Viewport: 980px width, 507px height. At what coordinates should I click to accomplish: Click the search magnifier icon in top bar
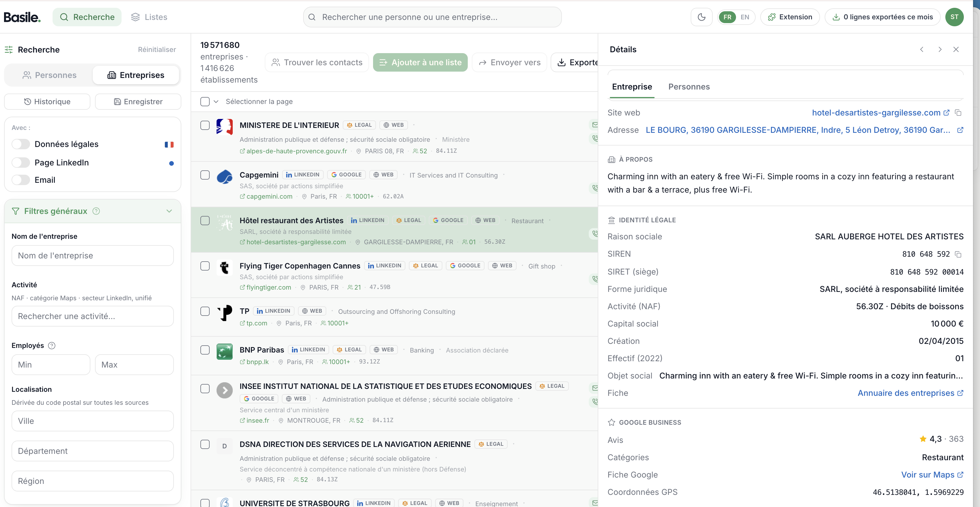[312, 17]
